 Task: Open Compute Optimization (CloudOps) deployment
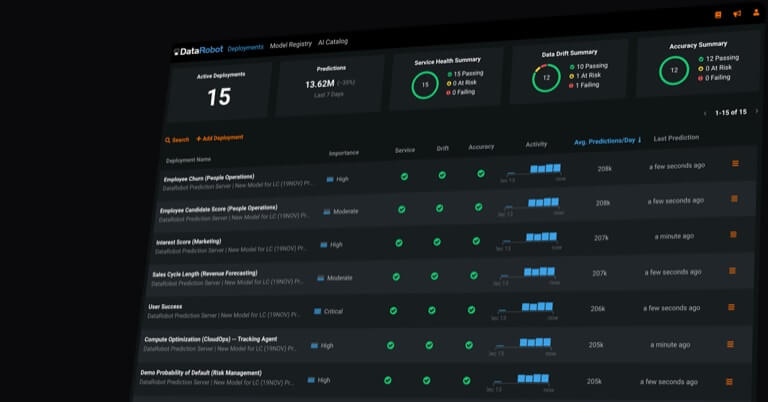pyautogui.click(x=211, y=339)
